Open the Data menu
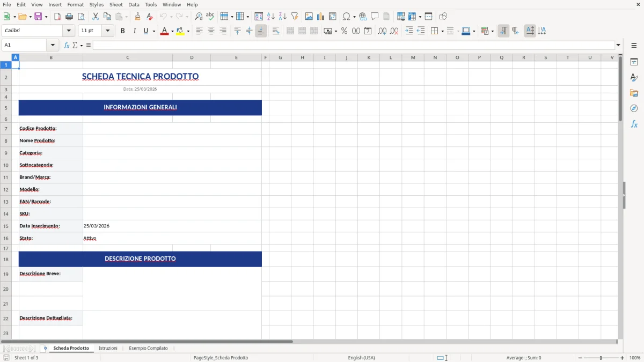This screenshot has width=644, height=362. pos(134,4)
